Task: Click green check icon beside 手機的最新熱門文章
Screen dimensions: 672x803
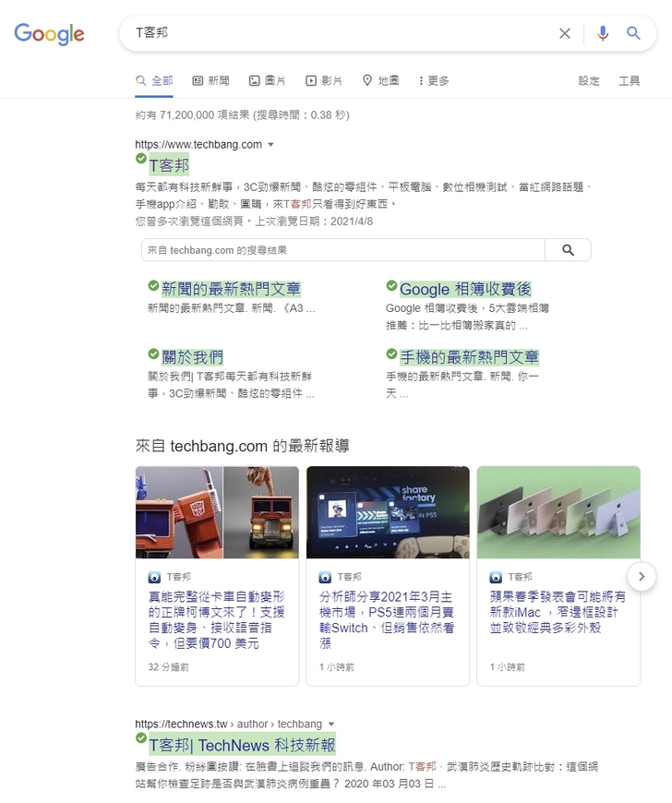Action: pos(391,354)
